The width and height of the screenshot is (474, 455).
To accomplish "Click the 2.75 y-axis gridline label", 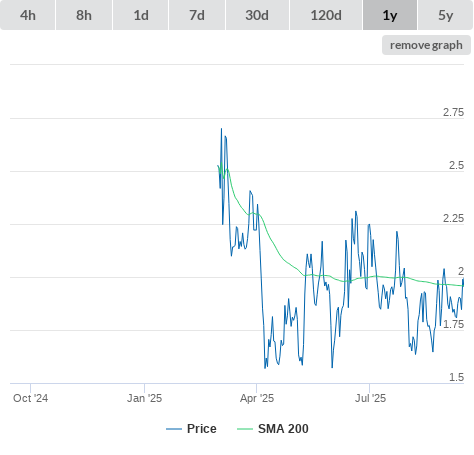I will tap(453, 112).
